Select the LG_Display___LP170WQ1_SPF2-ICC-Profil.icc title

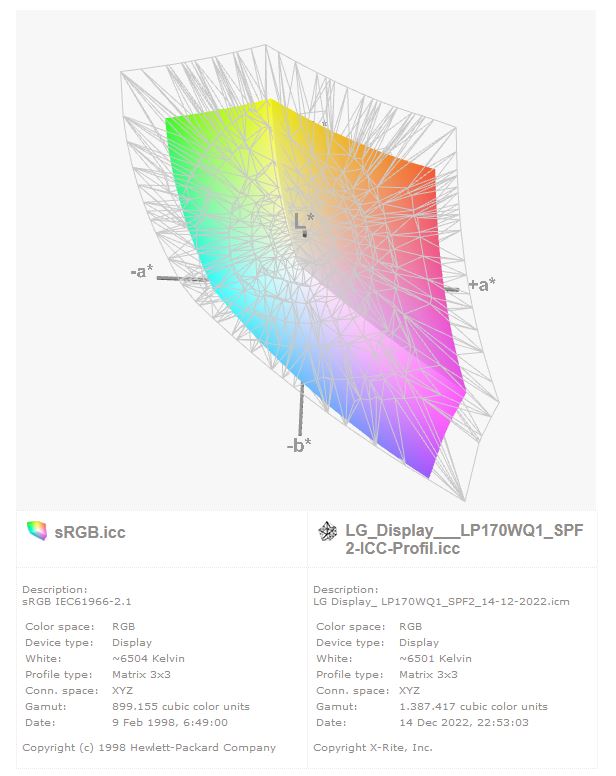click(464, 539)
